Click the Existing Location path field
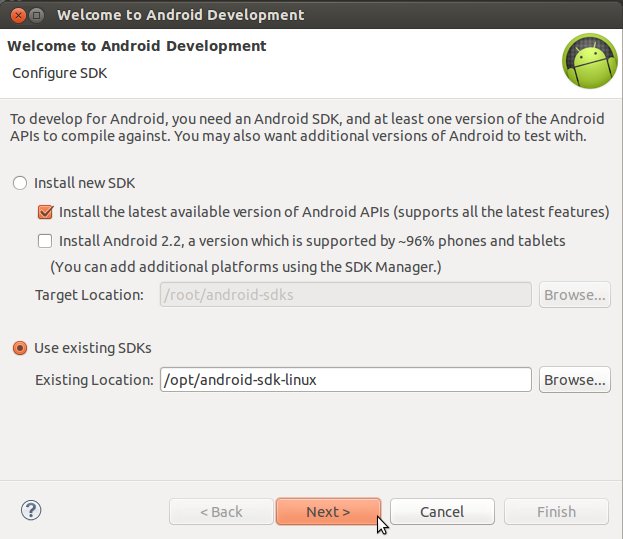This screenshot has width=623, height=539. 346,380
